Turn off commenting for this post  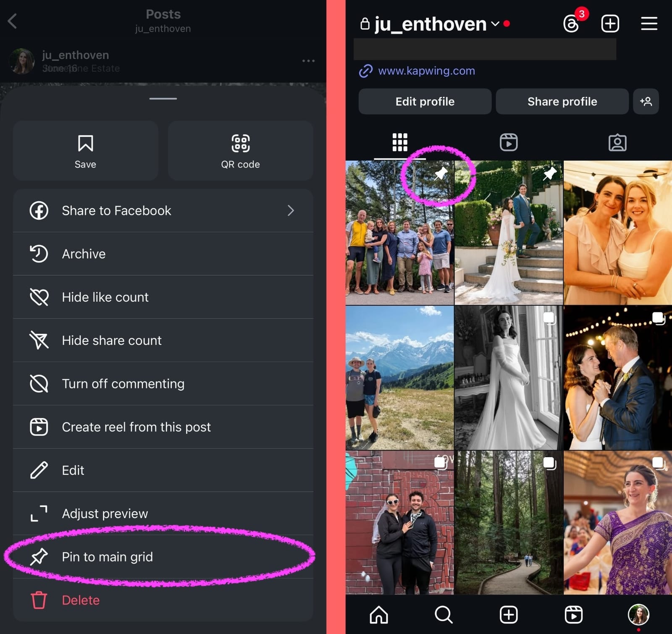123,383
